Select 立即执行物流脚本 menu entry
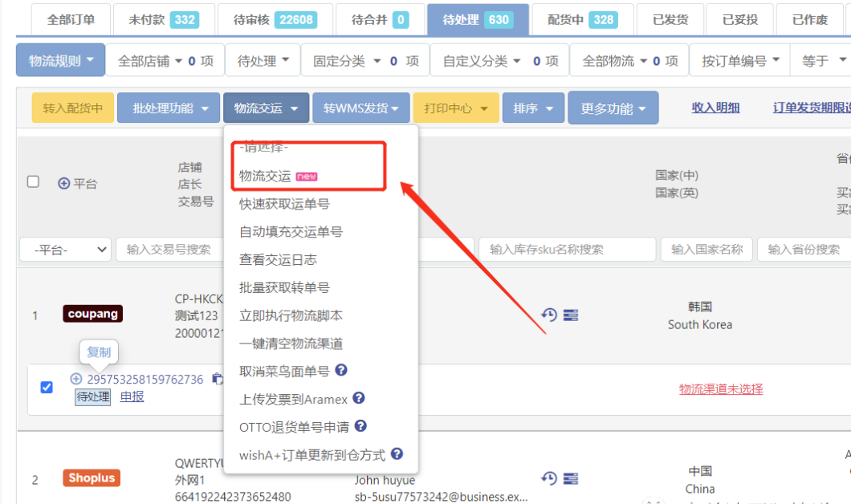 click(x=291, y=315)
